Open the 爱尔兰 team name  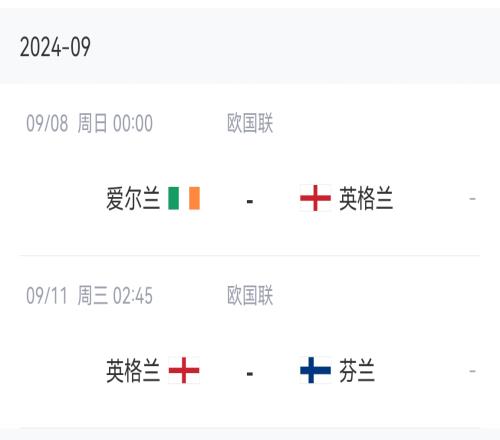click(x=133, y=198)
